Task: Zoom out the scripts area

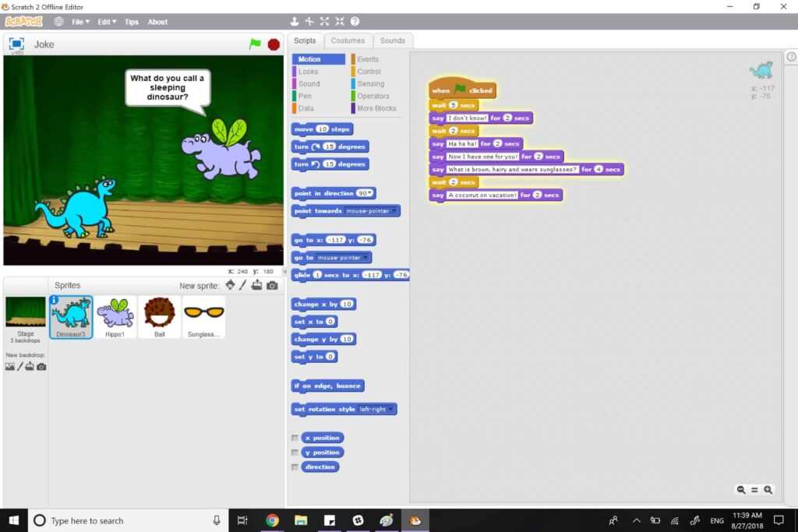Action: click(741, 490)
